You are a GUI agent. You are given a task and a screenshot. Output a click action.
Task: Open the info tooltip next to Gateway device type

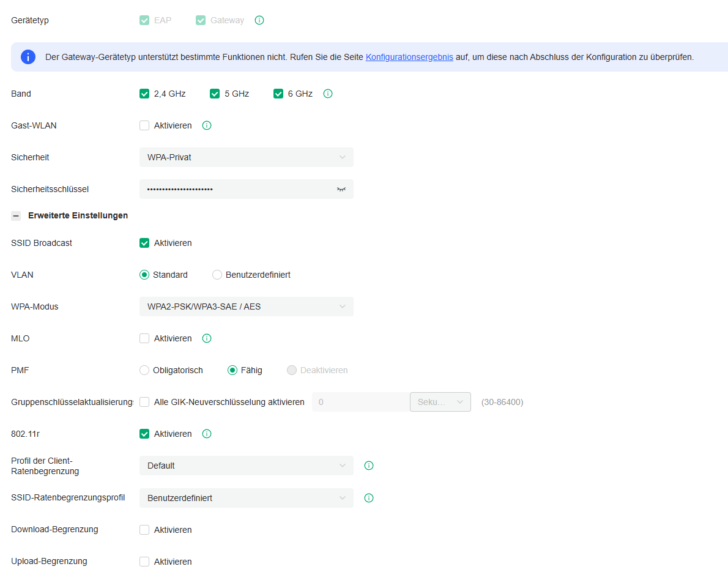click(259, 20)
